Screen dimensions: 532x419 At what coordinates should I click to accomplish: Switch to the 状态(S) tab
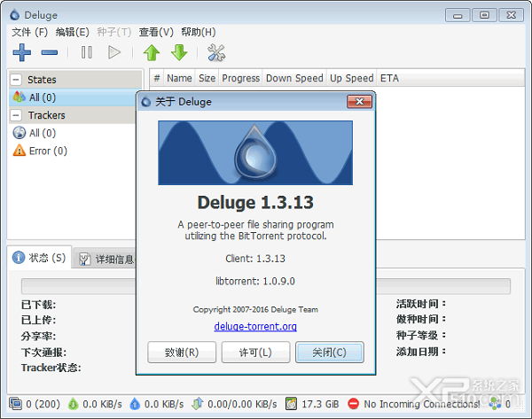[x=39, y=258]
